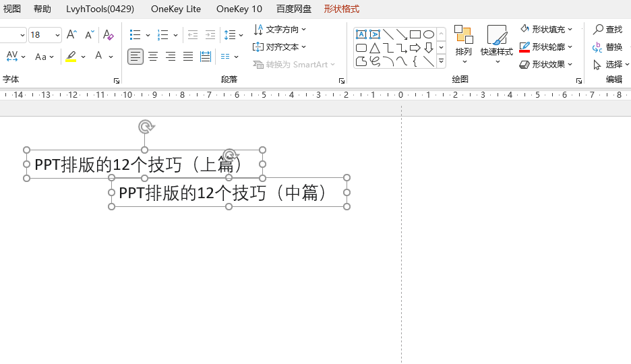Screen dimensions: 631x364
Task: Click the bullet list icon
Action: [135, 35]
